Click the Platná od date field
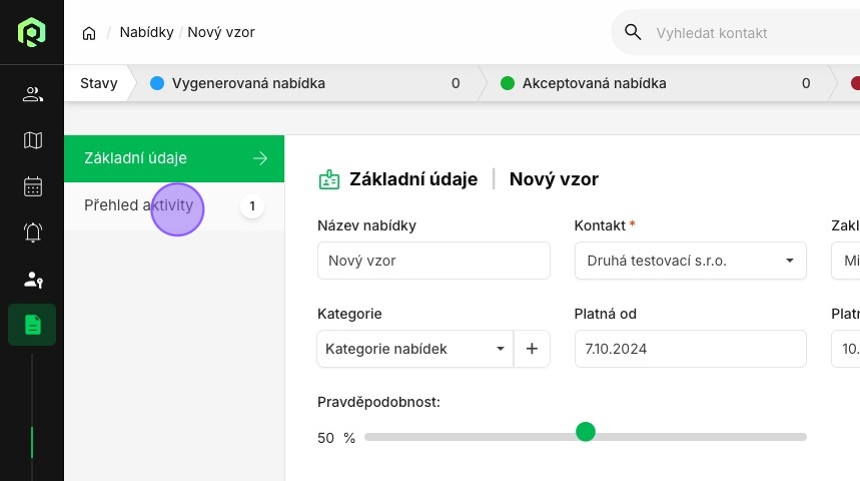The height and width of the screenshot is (481, 860). (x=690, y=349)
